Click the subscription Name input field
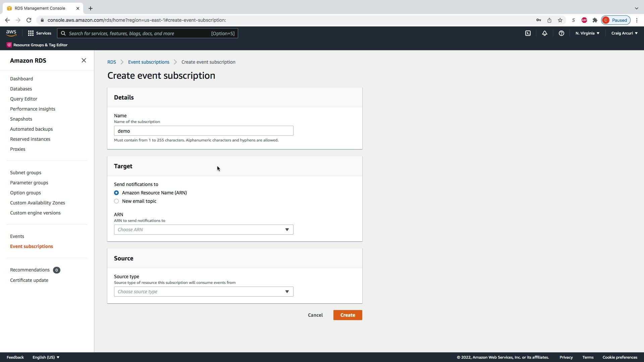The image size is (644, 362). [x=204, y=131]
